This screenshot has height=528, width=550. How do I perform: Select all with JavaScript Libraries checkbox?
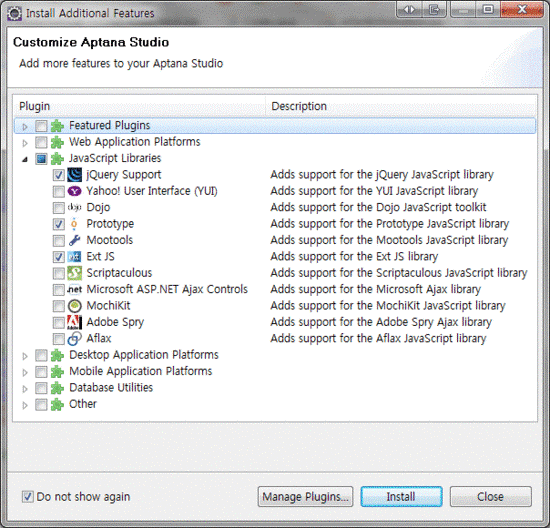point(41,159)
